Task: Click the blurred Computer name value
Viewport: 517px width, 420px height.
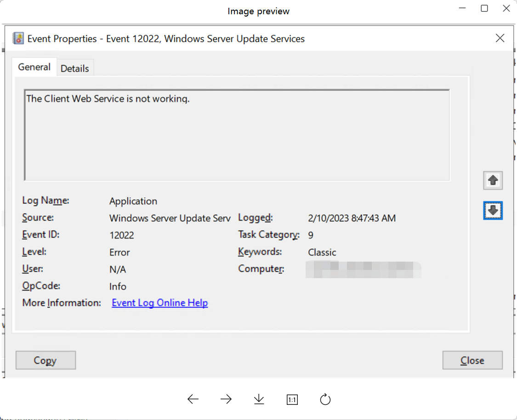Action: point(363,269)
